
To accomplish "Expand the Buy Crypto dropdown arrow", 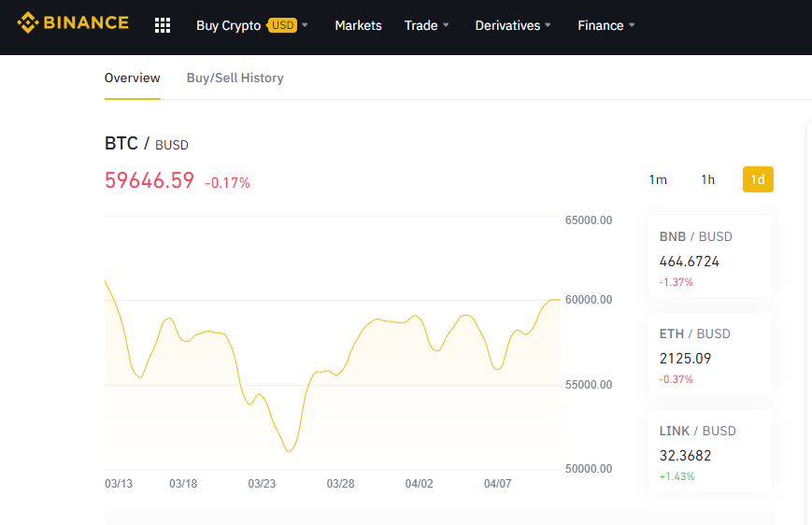I will [x=305, y=25].
